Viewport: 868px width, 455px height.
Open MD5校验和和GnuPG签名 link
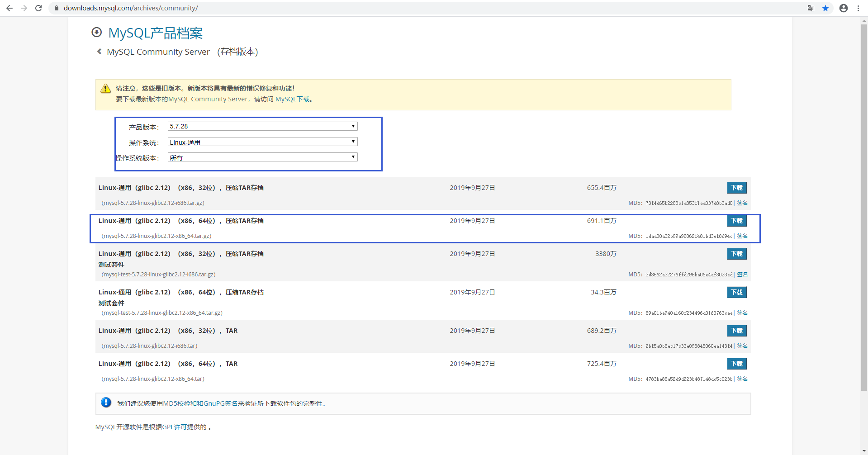tap(200, 403)
